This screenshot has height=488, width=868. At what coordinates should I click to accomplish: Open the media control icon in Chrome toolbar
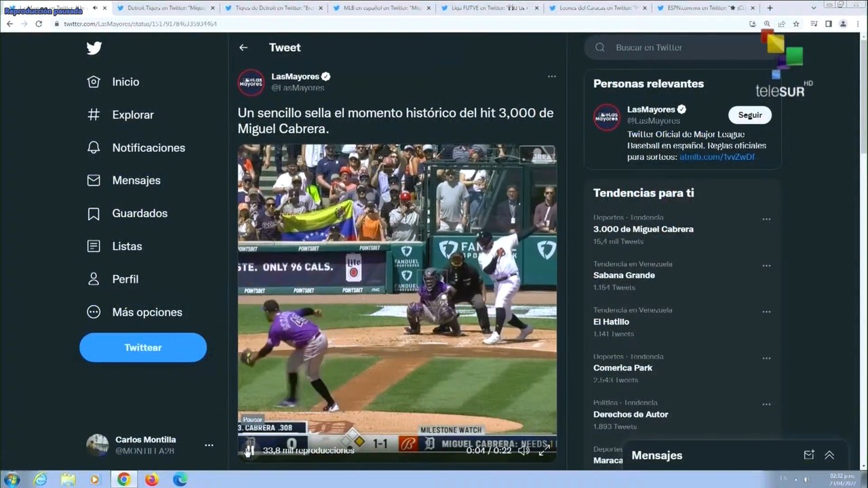[x=814, y=24]
